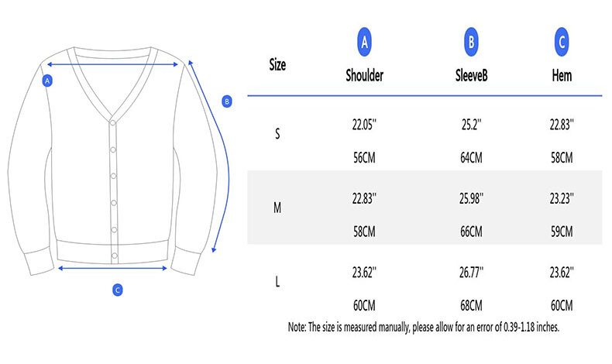Click the top button on the cardigan drawing
This screenshot has width=612, height=364.
coord(112,122)
